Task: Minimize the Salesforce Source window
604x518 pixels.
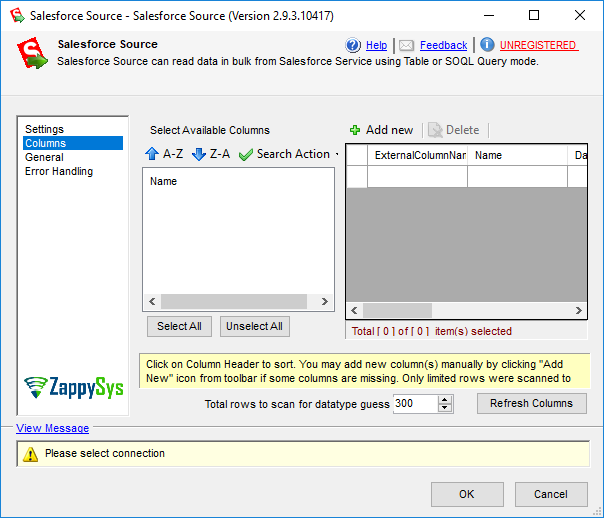Action: click(x=489, y=15)
